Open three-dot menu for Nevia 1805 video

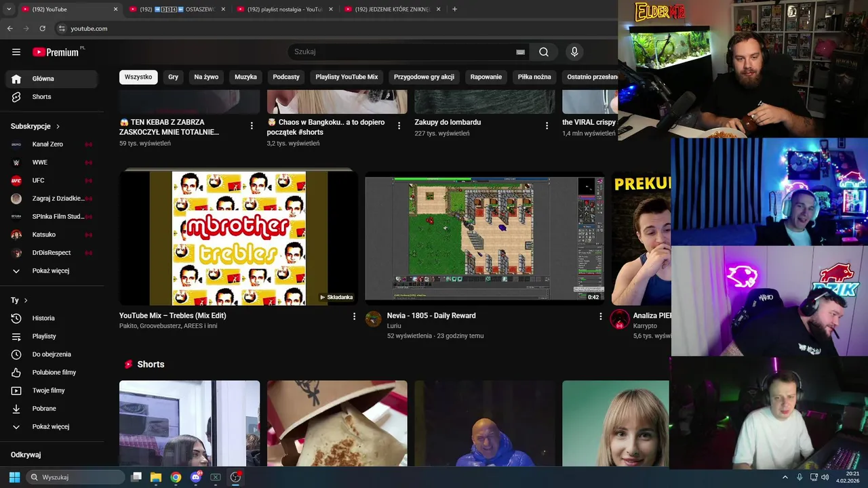[x=600, y=317]
